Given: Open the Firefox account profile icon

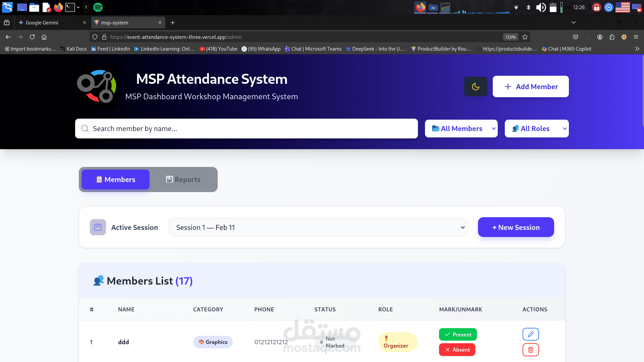Looking at the screenshot, I should click(600, 37).
